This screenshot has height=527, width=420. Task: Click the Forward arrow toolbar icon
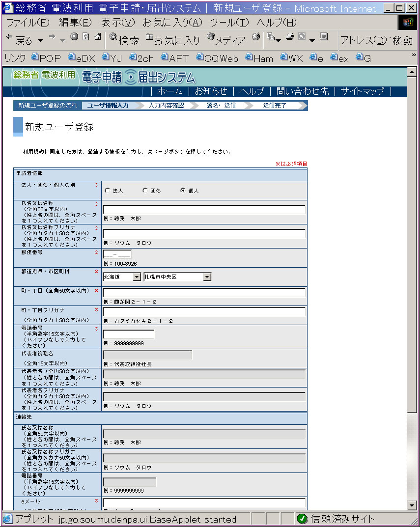point(52,37)
